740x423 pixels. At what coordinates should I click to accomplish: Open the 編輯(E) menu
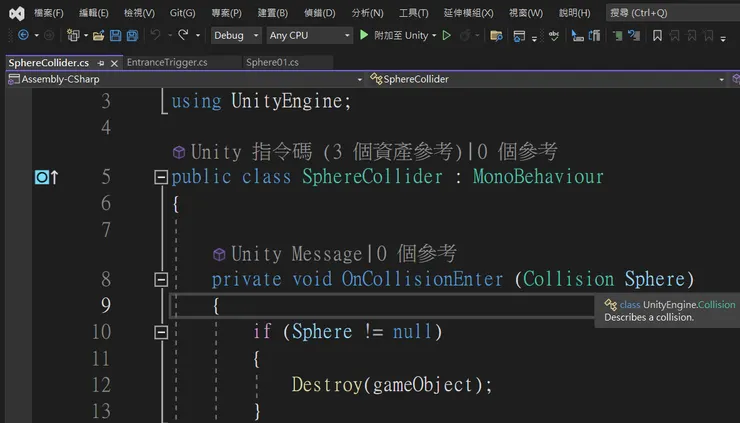93,13
